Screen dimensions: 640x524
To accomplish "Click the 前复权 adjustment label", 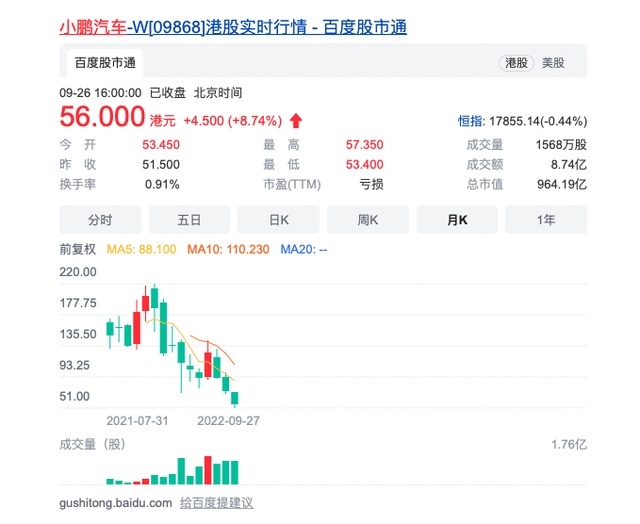I will (78, 249).
